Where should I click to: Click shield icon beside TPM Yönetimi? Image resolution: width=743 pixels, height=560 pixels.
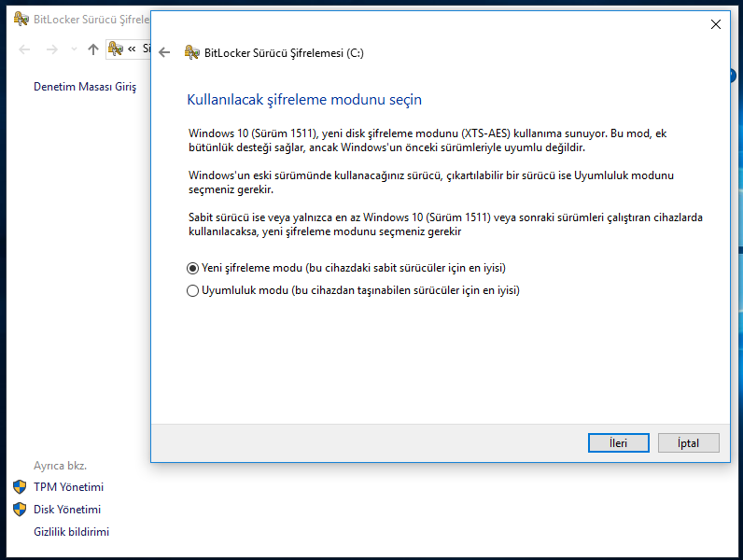(20, 487)
